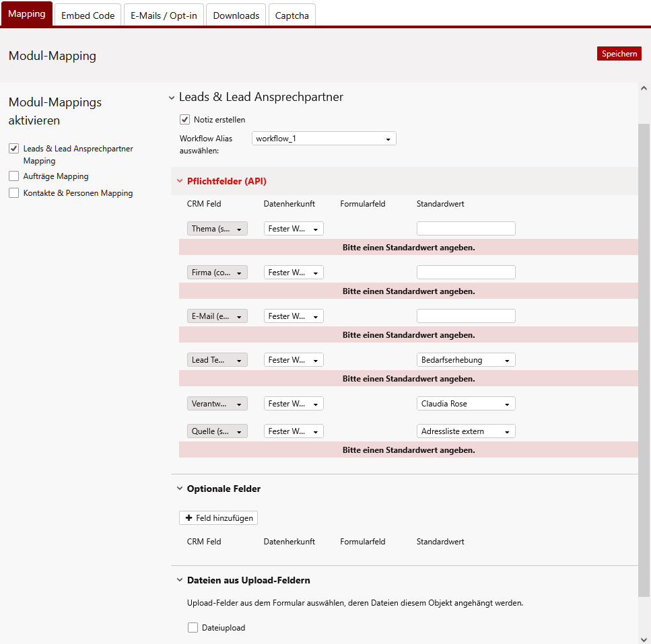Collapse the Optionale Felder section chevron

pos(180,489)
